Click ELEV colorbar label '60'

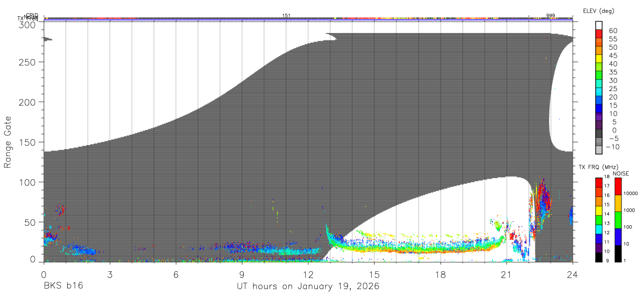(x=613, y=30)
